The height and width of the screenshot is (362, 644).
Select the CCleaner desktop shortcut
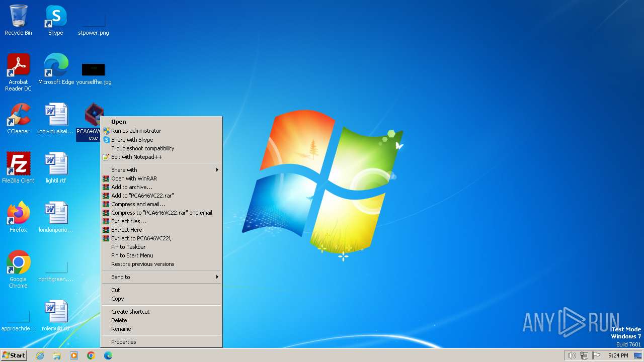tap(18, 119)
